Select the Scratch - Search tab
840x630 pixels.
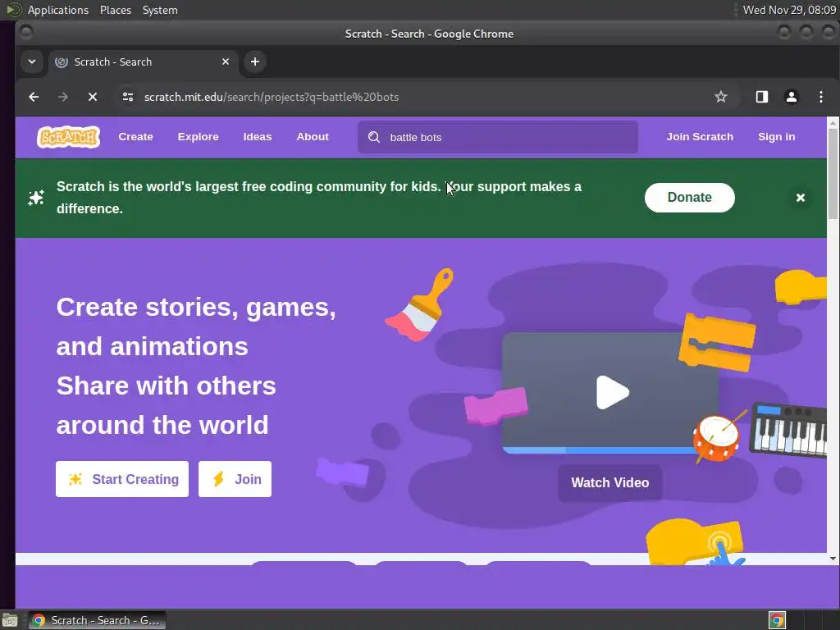(143, 62)
